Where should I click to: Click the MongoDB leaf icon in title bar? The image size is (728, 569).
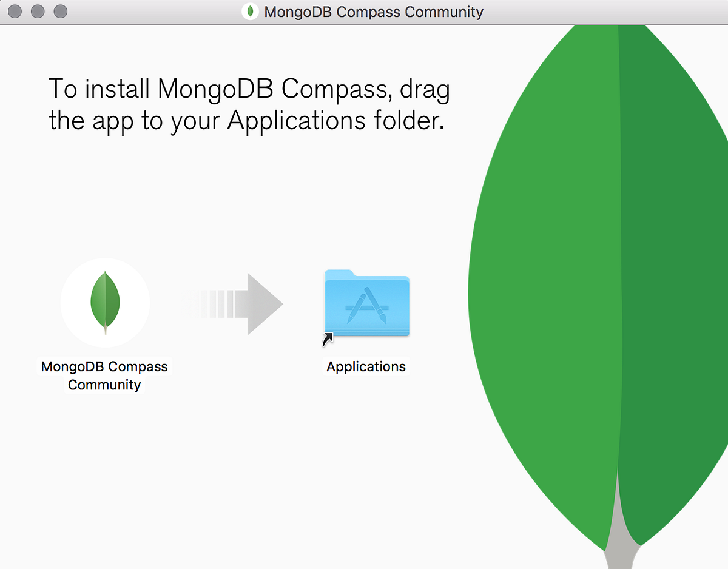pyautogui.click(x=250, y=12)
